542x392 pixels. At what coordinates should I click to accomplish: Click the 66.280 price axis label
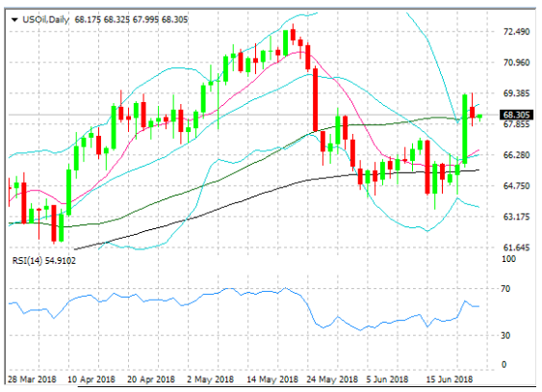(x=516, y=155)
